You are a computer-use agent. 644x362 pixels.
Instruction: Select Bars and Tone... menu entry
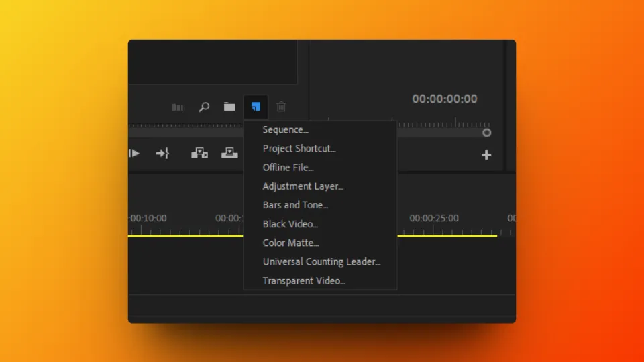click(321, 205)
